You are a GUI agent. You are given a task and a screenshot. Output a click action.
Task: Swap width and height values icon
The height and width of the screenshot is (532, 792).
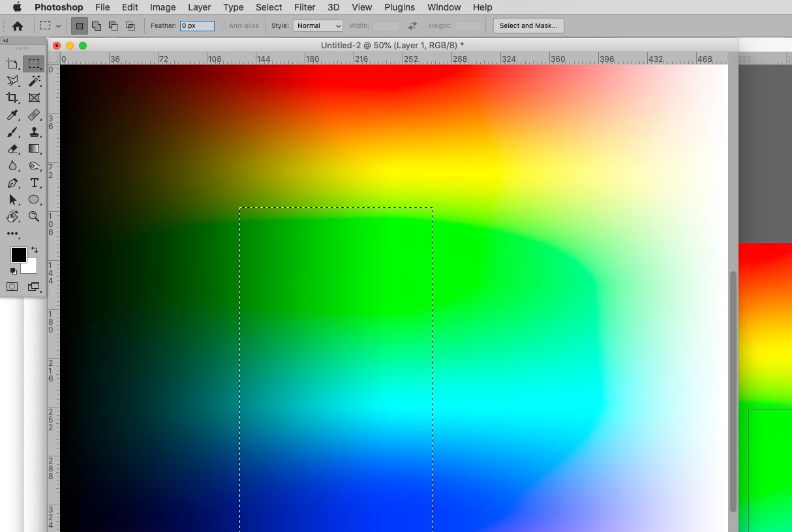(x=412, y=26)
